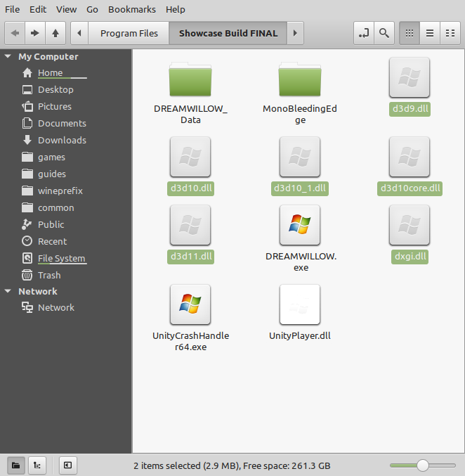Open the guides bookmark folder
The height and width of the screenshot is (476, 465).
(x=66, y=174)
